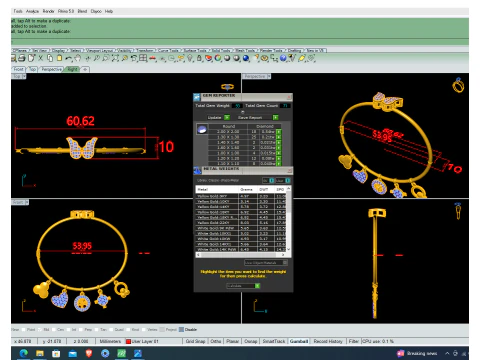The height and width of the screenshot is (360, 480).
Task: Click the metal table vertical scrollbar
Action: click(288, 219)
